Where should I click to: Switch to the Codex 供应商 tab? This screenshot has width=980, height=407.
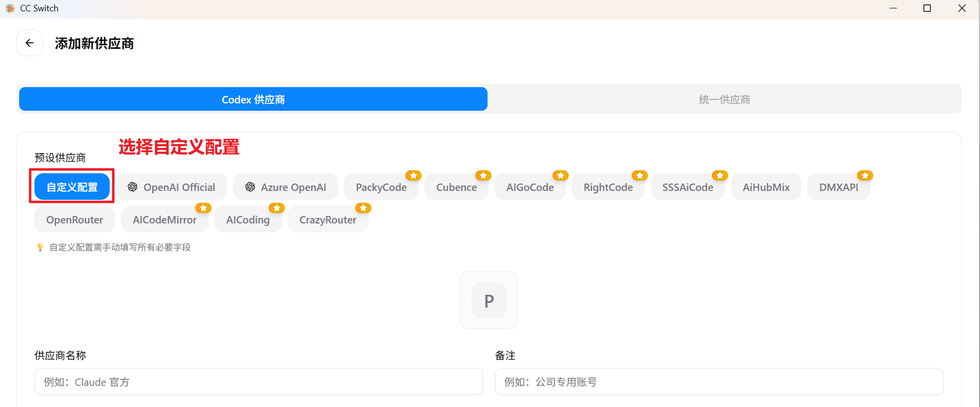click(253, 99)
